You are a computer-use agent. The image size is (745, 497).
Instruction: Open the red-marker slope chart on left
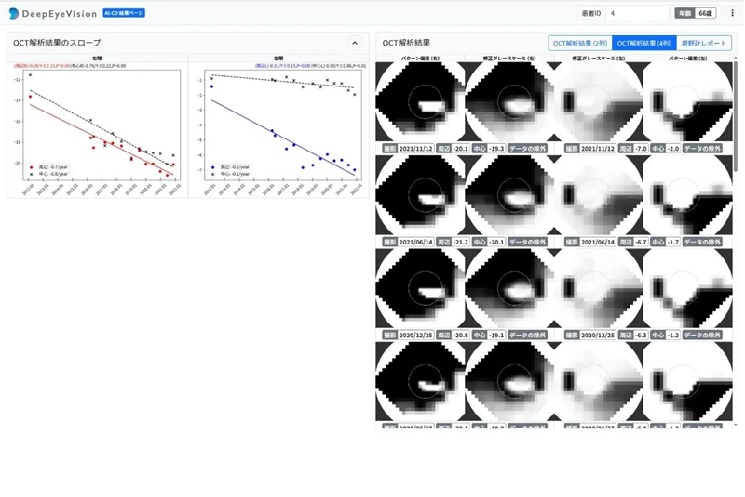97,126
